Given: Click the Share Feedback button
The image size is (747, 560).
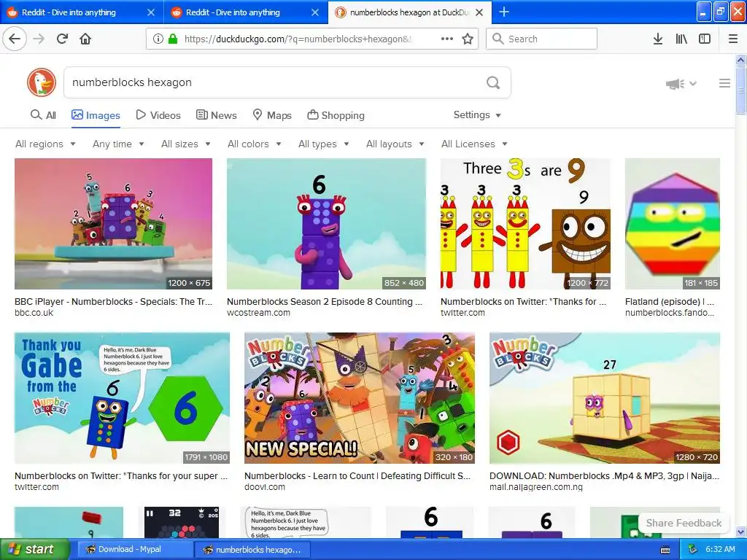Looking at the screenshot, I should pos(684,523).
